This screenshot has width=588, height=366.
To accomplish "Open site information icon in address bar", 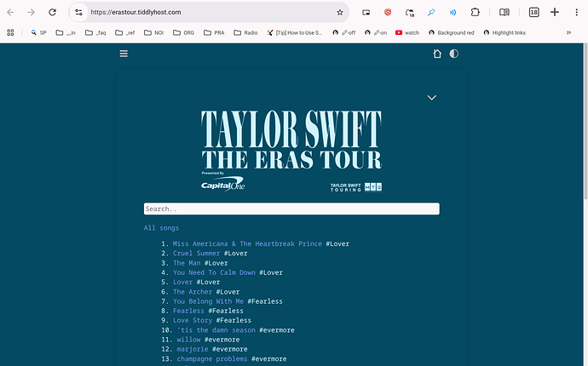I will [78, 13].
